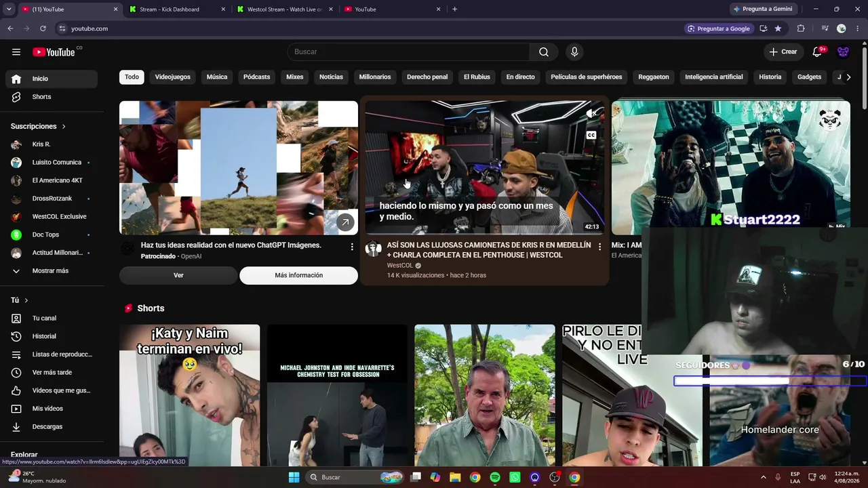Show hidden system tray icons

point(763,477)
